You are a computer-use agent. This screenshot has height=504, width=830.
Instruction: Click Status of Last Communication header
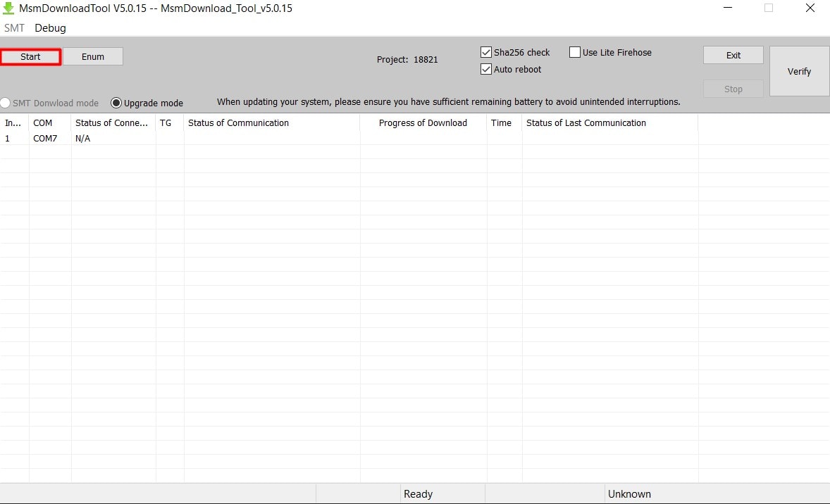coord(610,122)
